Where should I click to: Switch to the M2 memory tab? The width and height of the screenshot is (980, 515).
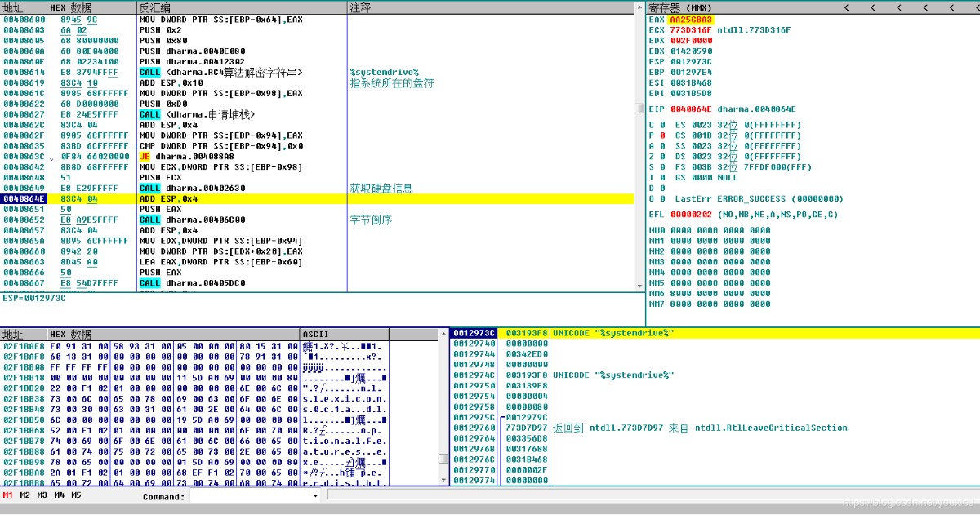pos(25,495)
